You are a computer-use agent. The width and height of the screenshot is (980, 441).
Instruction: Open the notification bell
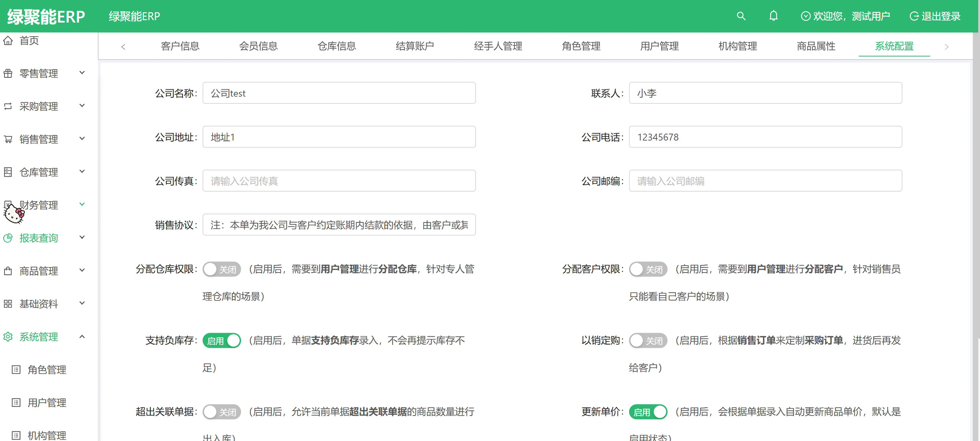click(773, 16)
